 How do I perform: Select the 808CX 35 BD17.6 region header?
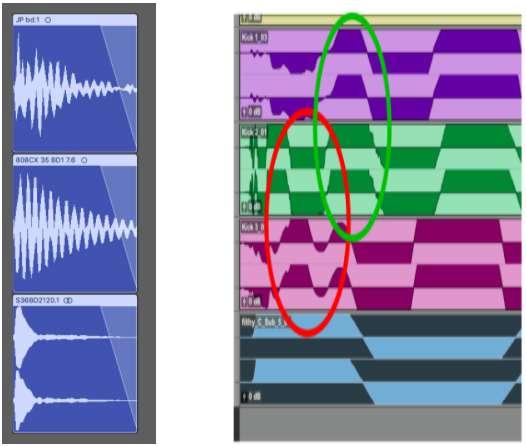tap(75, 160)
